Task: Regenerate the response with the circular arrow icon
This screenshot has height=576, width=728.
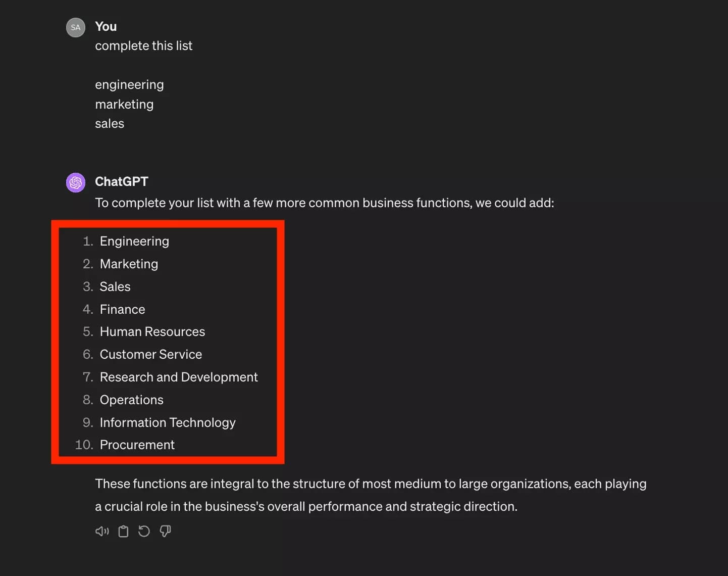Action: pos(144,531)
